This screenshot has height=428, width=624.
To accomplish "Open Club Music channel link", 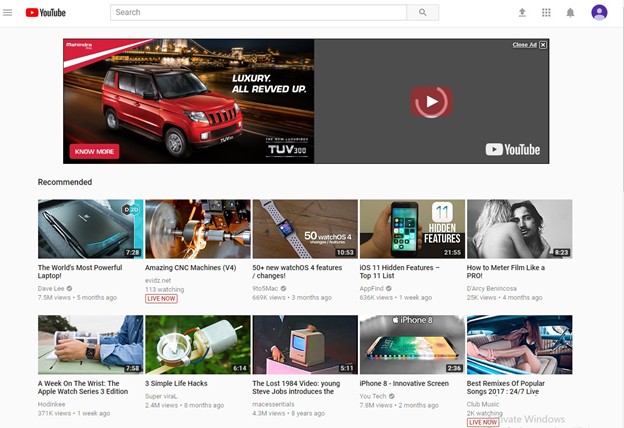I will pyautogui.click(x=483, y=404).
